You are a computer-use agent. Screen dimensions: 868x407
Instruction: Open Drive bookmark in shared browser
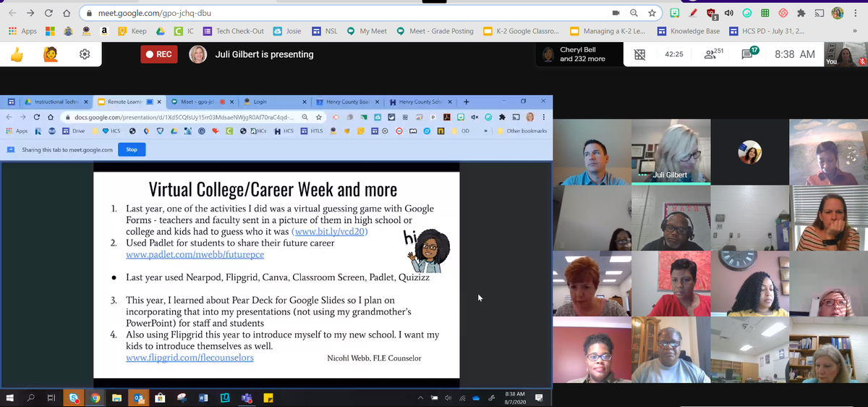point(75,131)
